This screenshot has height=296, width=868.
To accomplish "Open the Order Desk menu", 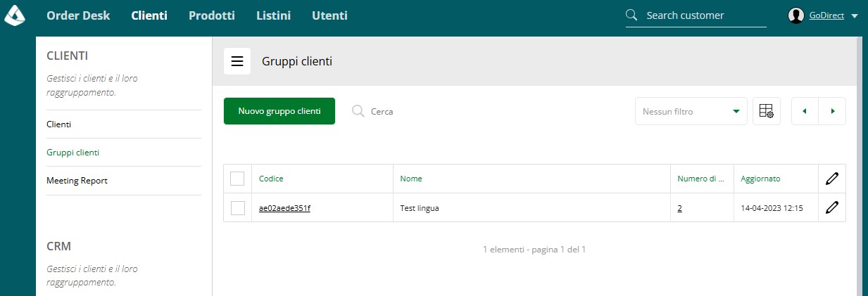I will pyautogui.click(x=78, y=15).
